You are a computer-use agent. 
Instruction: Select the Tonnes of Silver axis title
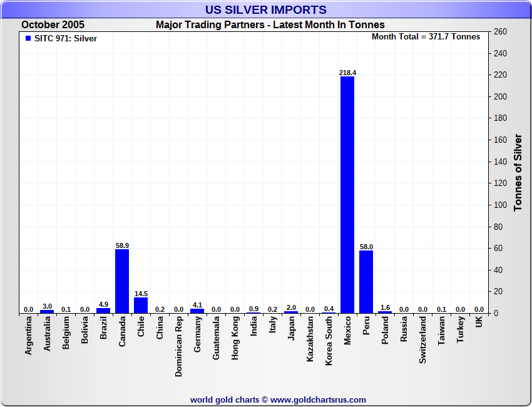tap(518, 172)
